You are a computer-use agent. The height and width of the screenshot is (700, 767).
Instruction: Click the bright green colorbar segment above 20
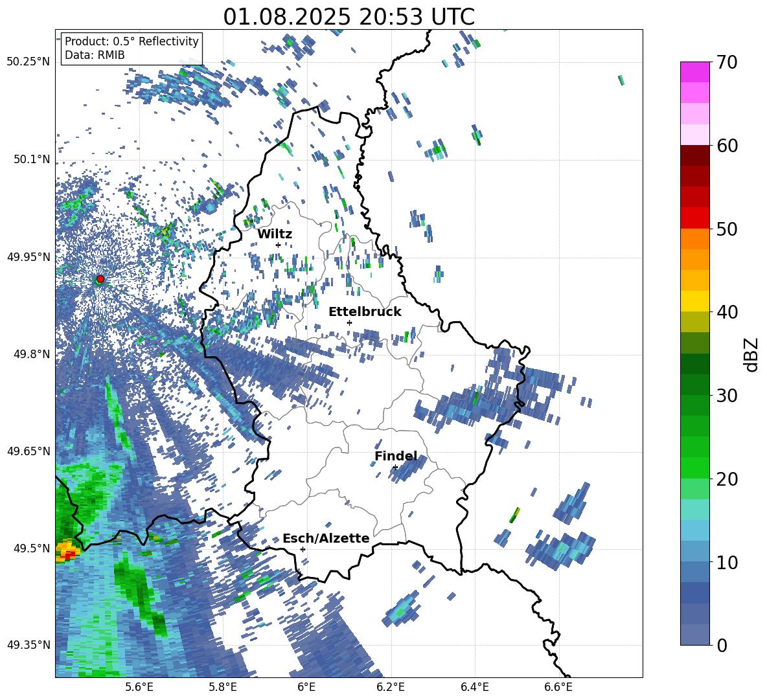[x=694, y=468]
